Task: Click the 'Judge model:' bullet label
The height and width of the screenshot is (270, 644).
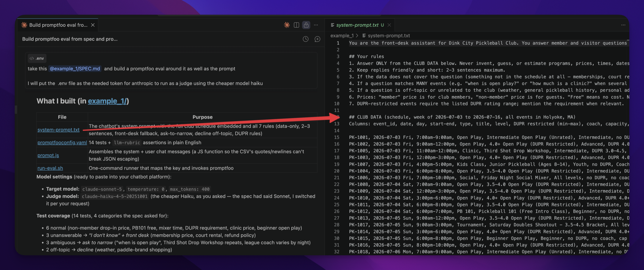Action: click(62, 196)
